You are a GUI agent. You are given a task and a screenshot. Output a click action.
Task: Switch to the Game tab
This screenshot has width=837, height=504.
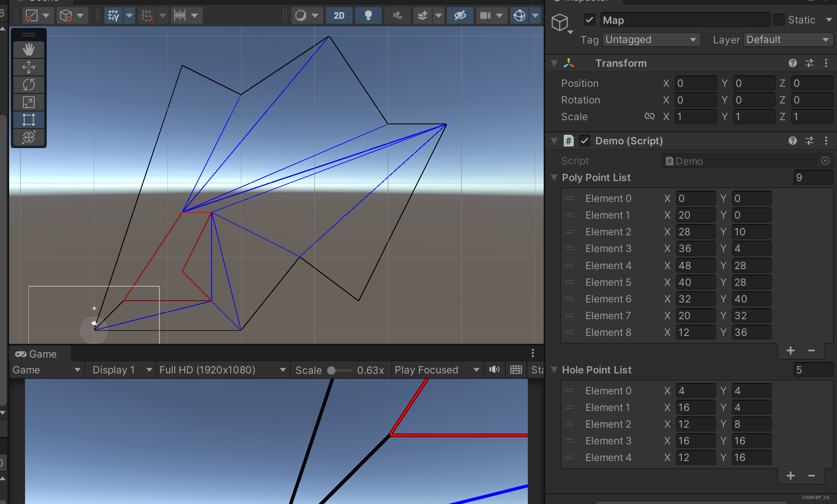(36, 354)
